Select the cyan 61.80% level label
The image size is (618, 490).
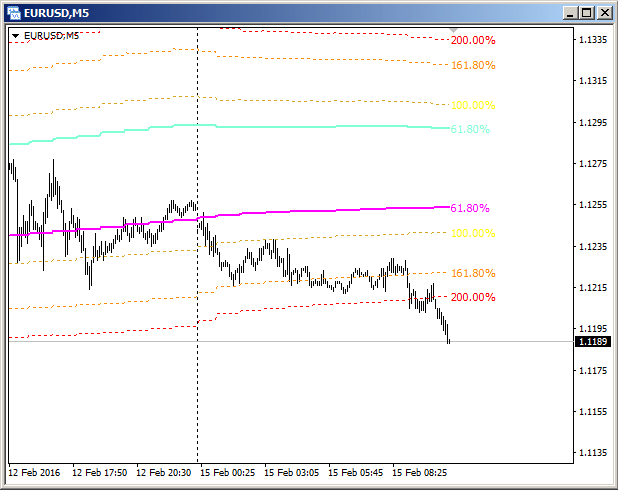(470, 129)
